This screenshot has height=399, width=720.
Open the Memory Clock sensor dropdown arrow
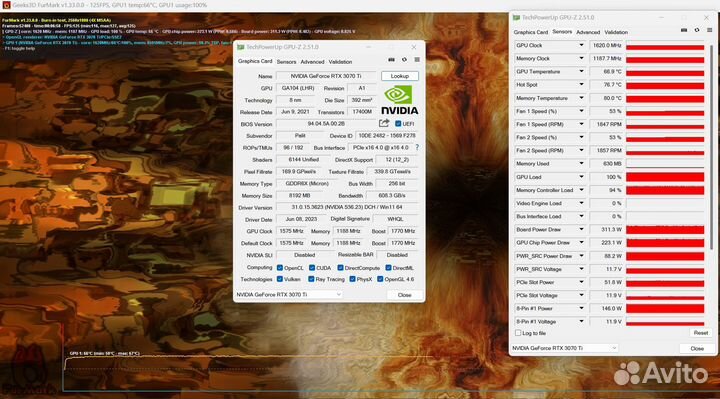pos(581,58)
